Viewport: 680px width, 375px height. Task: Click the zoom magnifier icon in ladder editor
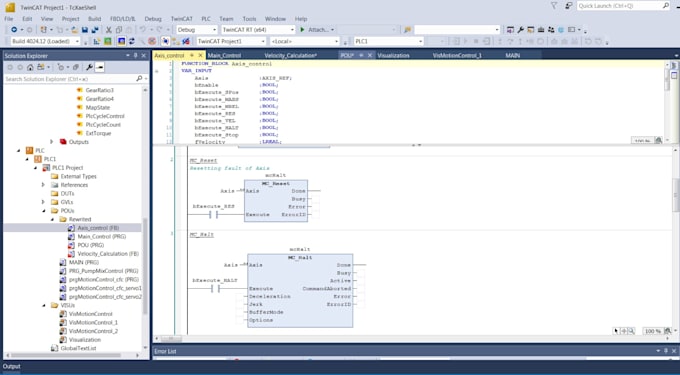point(632,331)
